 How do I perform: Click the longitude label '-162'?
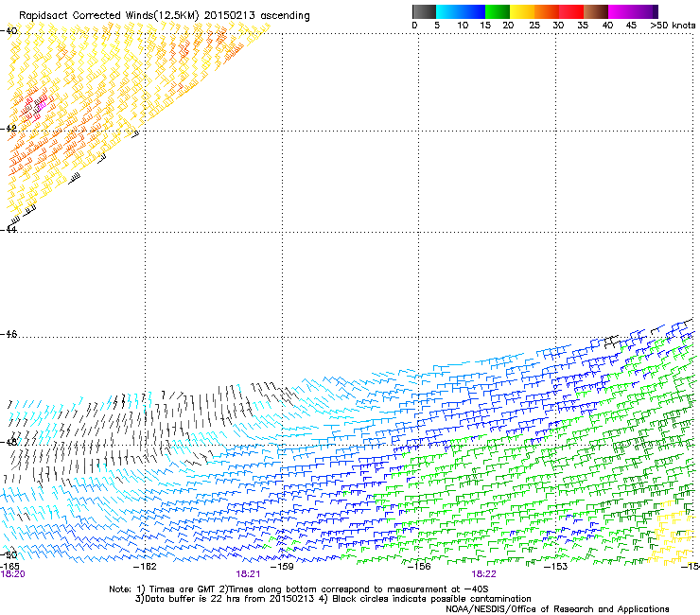coord(145,567)
